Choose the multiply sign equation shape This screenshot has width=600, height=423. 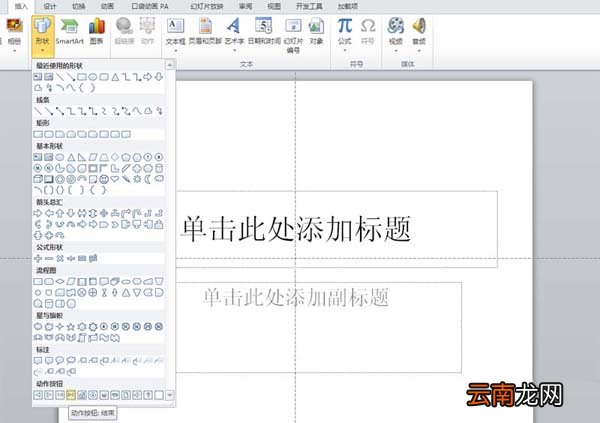pos(60,259)
